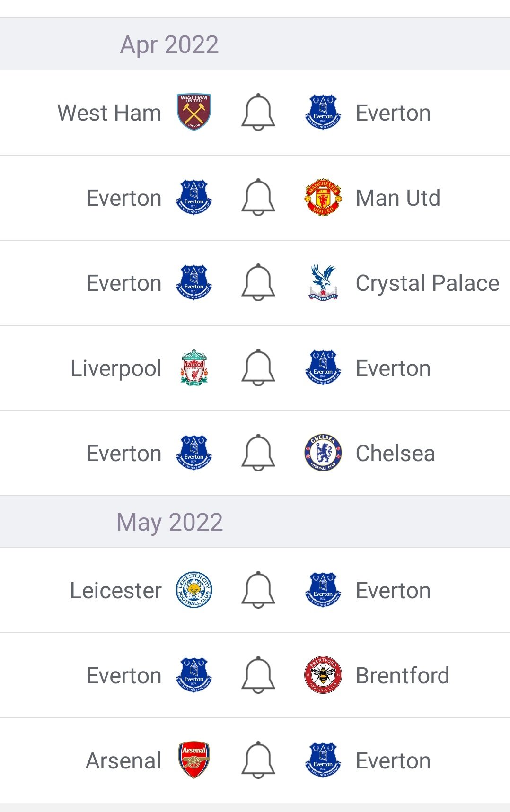Toggle bell for Everton vs Brentford fixture

click(258, 675)
